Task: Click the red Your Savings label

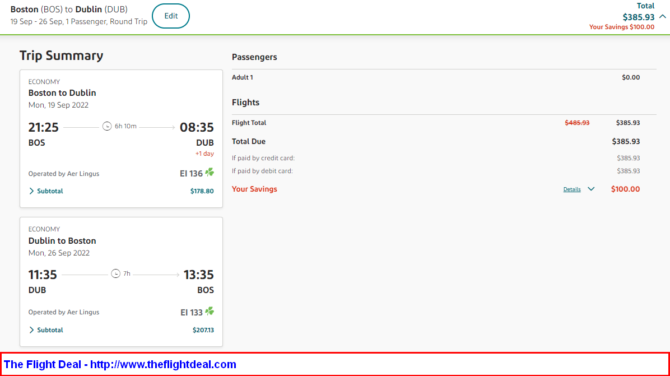Action: point(254,189)
